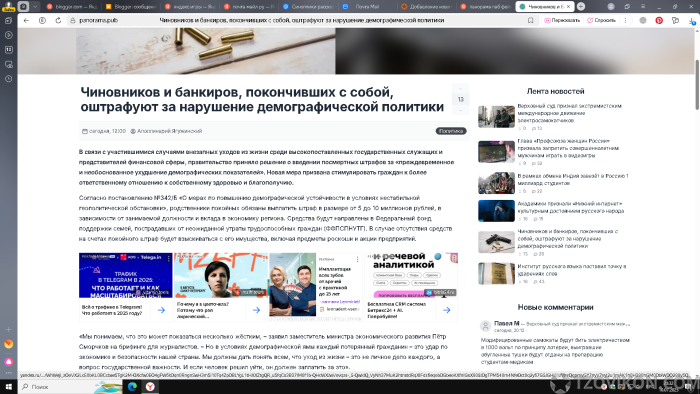Image resolution: width=700 pixels, height=394 pixels.
Task: Click the Yandex Browser taskbar icon
Action: point(150,387)
